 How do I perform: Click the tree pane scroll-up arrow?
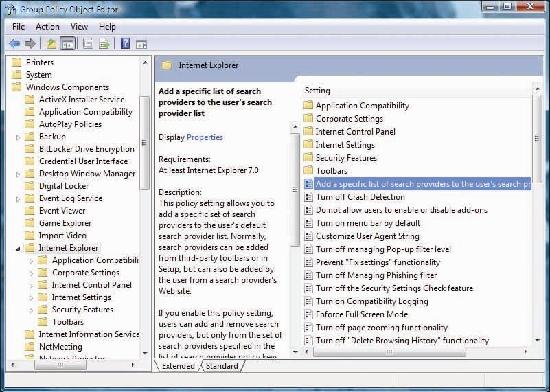(x=145, y=62)
